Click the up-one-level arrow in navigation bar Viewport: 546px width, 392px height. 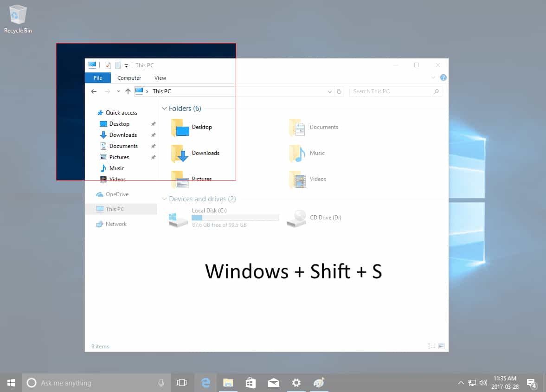(128, 91)
